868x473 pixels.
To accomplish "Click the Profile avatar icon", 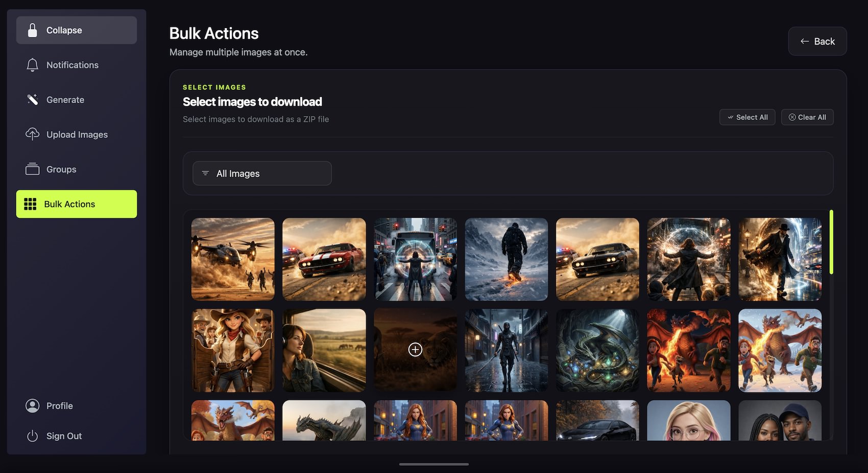I will (x=32, y=405).
